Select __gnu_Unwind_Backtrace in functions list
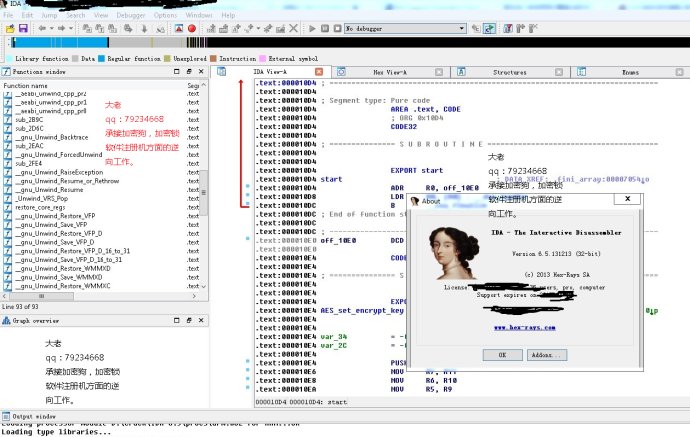Image resolution: width=690 pixels, height=437 pixels. pos(52,137)
